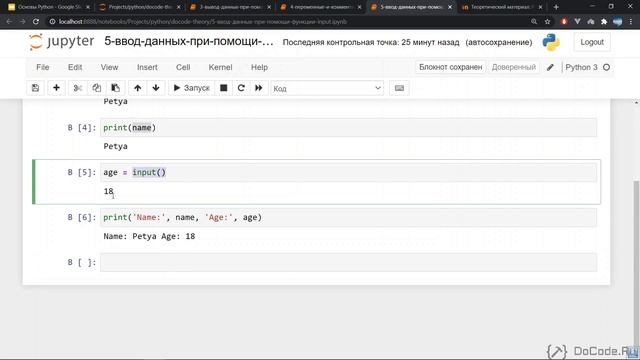640x360 pixels.
Task: Click the In [4] prompt label
Action: (82, 128)
